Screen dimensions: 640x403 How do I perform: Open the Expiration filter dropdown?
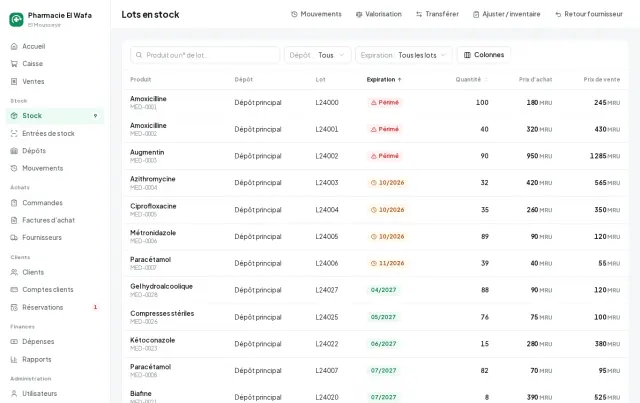(404, 55)
